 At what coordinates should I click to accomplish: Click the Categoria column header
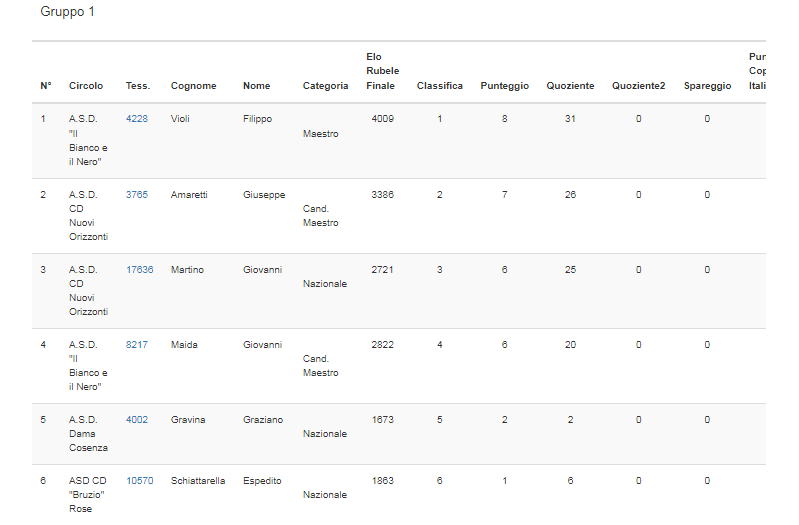click(325, 86)
